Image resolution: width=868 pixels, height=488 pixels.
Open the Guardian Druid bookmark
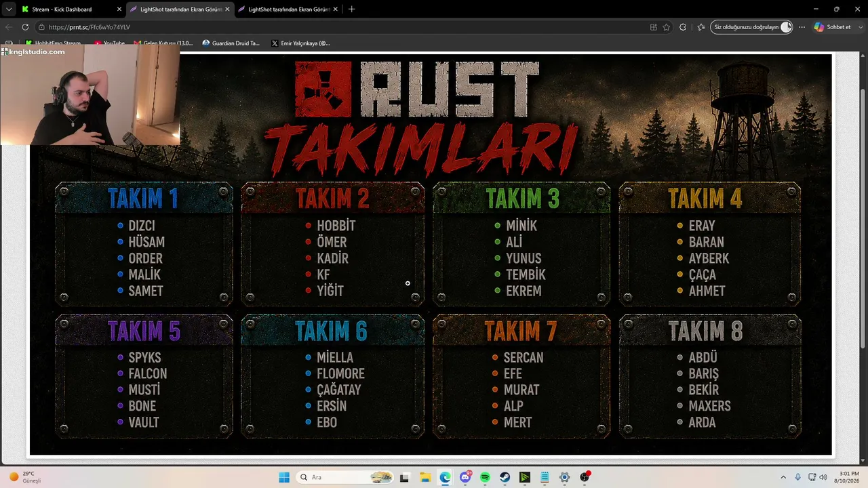click(231, 43)
